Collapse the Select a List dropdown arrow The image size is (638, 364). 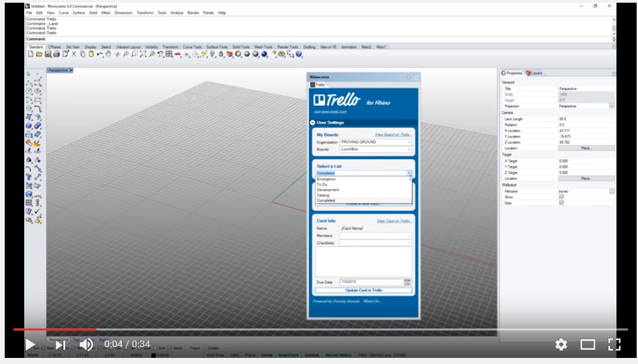coord(409,174)
